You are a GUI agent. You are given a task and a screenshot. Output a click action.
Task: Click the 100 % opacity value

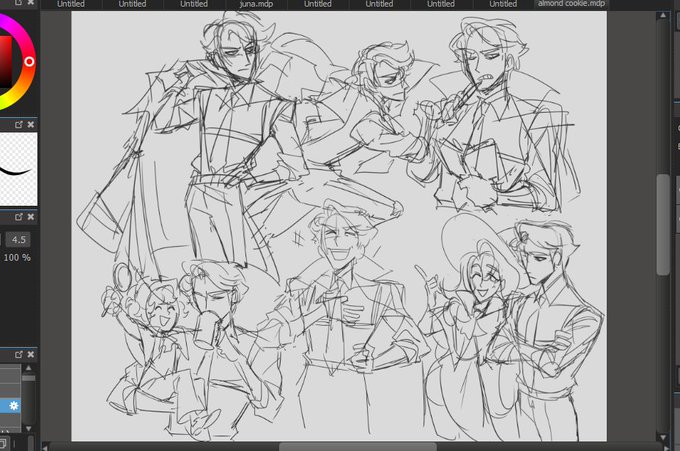pyautogui.click(x=17, y=258)
